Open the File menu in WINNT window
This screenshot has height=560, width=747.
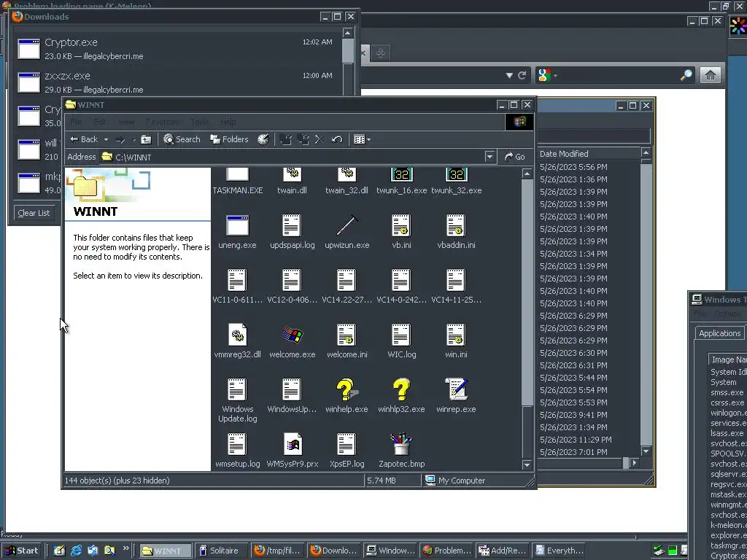76,122
